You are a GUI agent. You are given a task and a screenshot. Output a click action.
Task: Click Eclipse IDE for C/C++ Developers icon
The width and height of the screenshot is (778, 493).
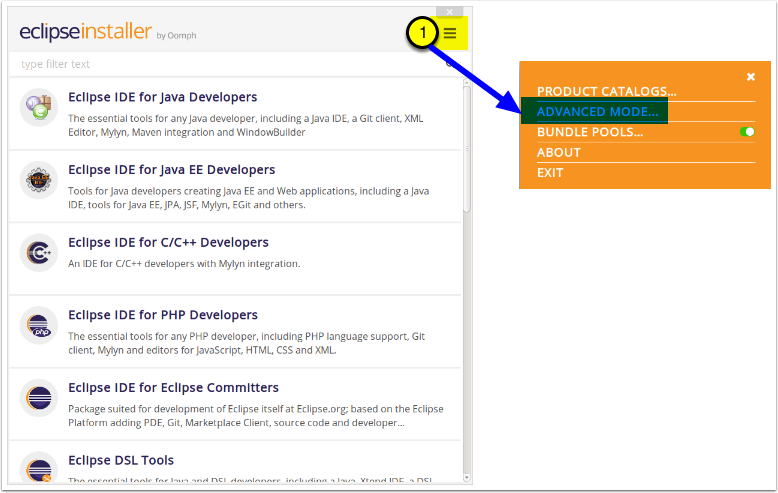click(39, 253)
